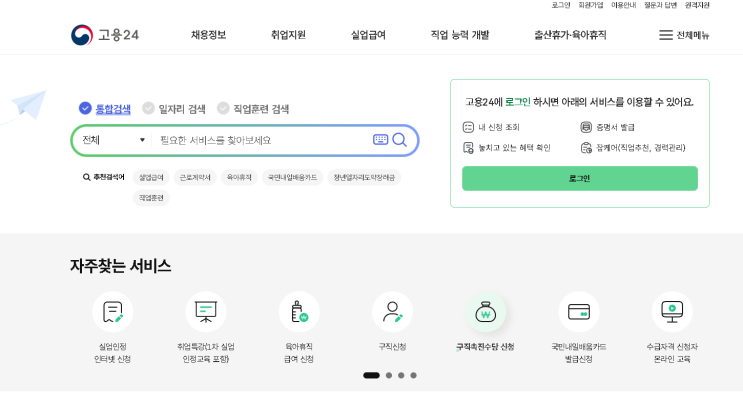Click the 원격지원 link

697,5
